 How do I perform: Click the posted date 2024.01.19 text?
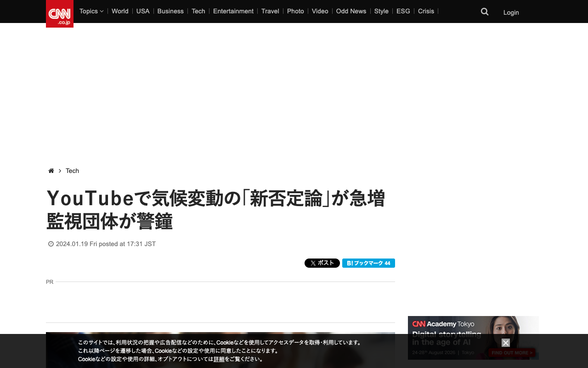pyautogui.click(x=106, y=244)
